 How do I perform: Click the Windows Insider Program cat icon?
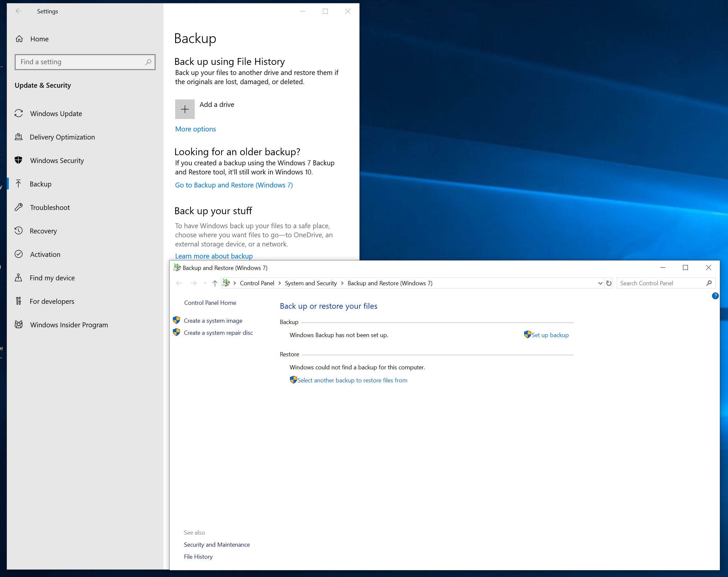[x=19, y=325]
